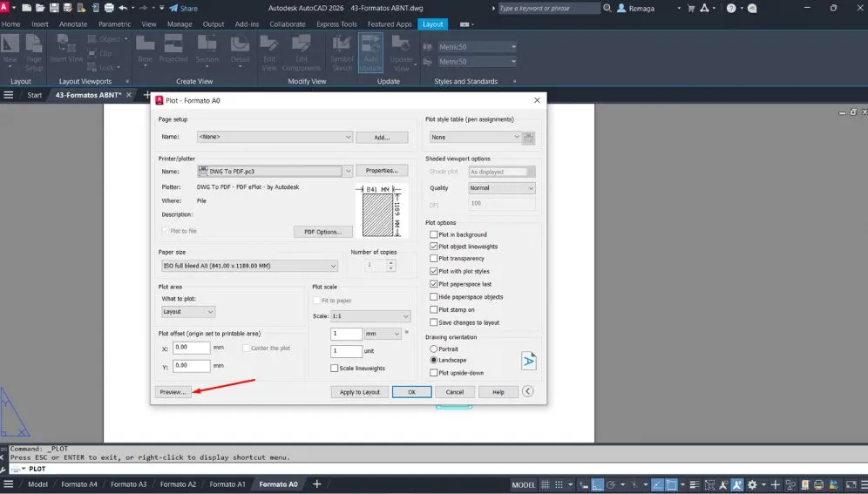Enable Hide paperspace objects checkbox
Viewport: 868px width, 494px height.
(x=433, y=296)
